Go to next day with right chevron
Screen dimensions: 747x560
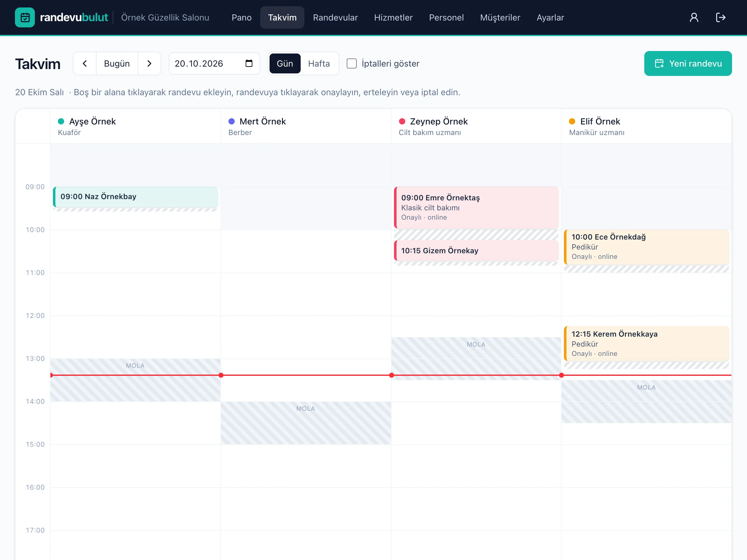(x=149, y=63)
